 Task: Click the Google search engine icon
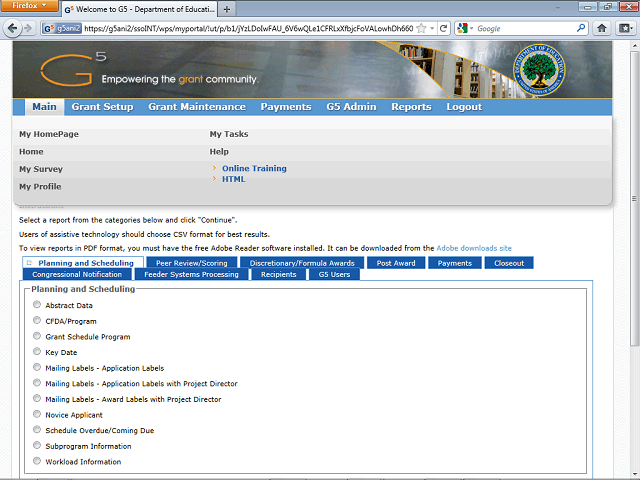(x=462, y=28)
